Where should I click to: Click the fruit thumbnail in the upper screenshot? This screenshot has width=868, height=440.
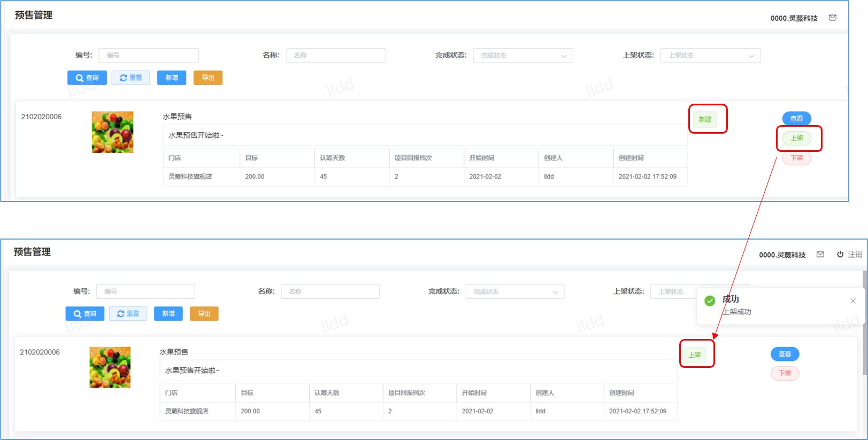113,132
